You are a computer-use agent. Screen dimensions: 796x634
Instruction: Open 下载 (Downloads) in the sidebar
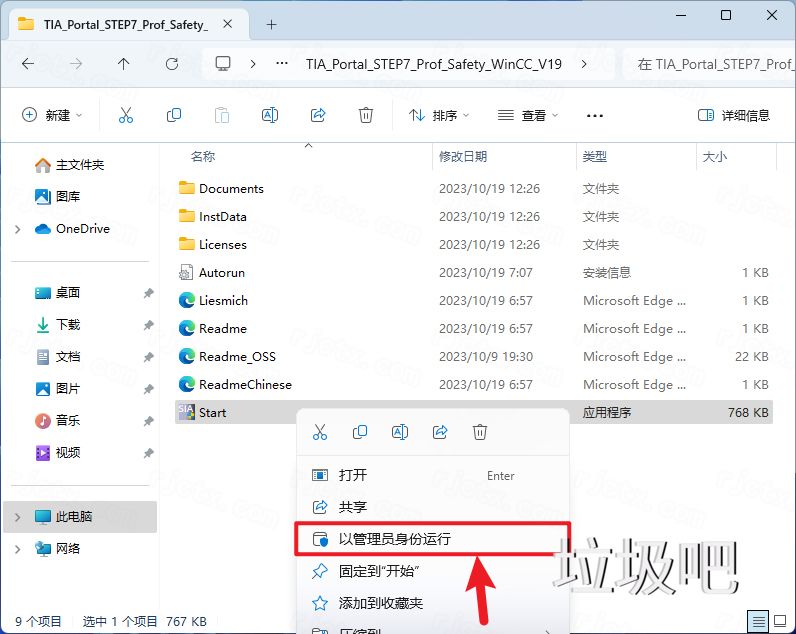57,325
